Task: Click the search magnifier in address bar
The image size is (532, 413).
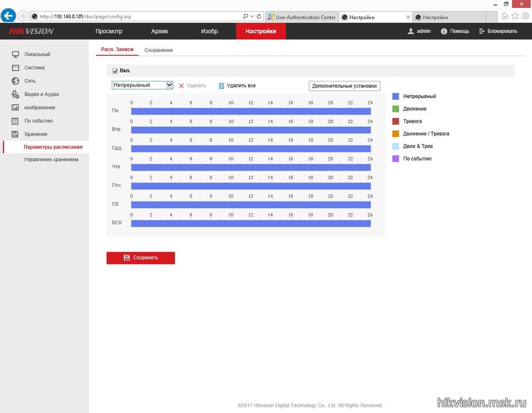Action: click(245, 16)
